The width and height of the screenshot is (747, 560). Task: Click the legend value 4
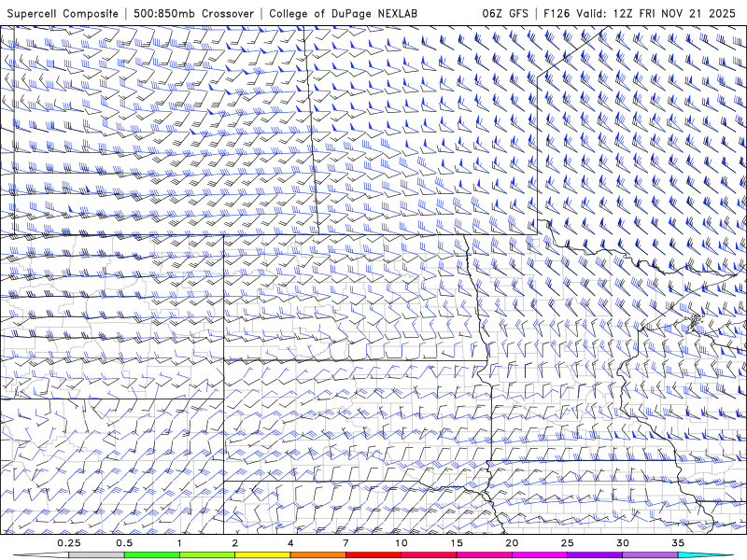[290, 543]
